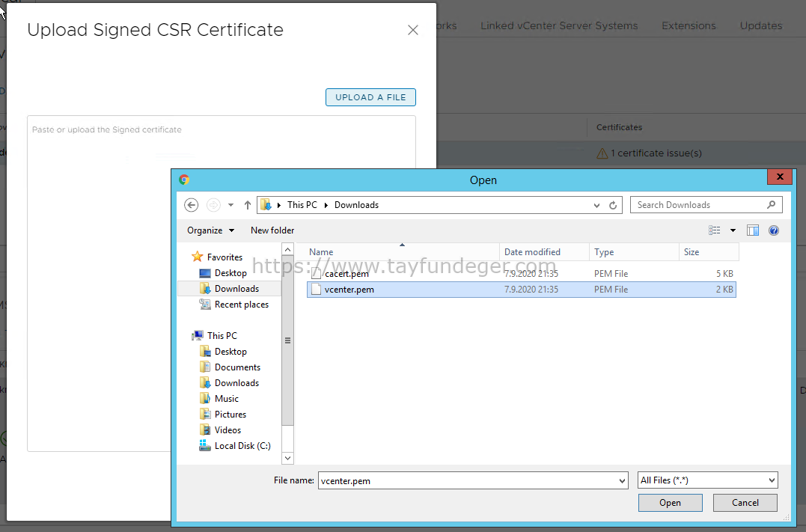The width and height of the screenshot is (806, 532).
Task: Select Documents folder
Action: click(237, 367)
